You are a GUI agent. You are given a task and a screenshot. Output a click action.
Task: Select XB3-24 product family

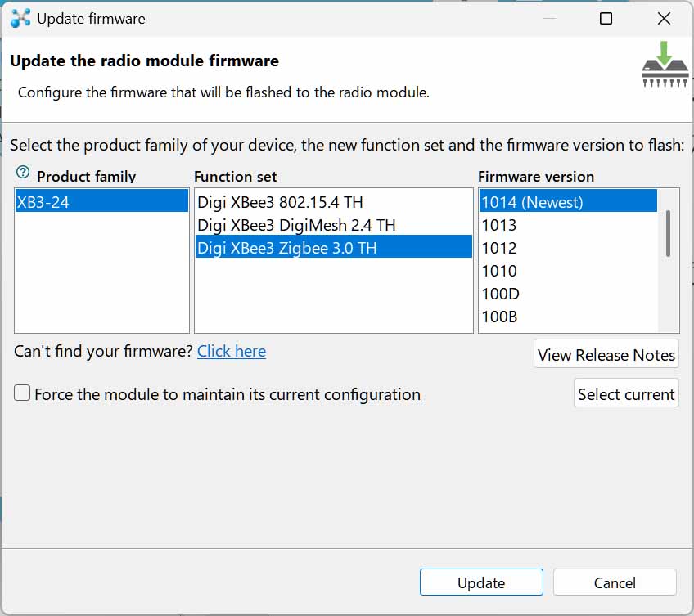(x=101, y=202)
